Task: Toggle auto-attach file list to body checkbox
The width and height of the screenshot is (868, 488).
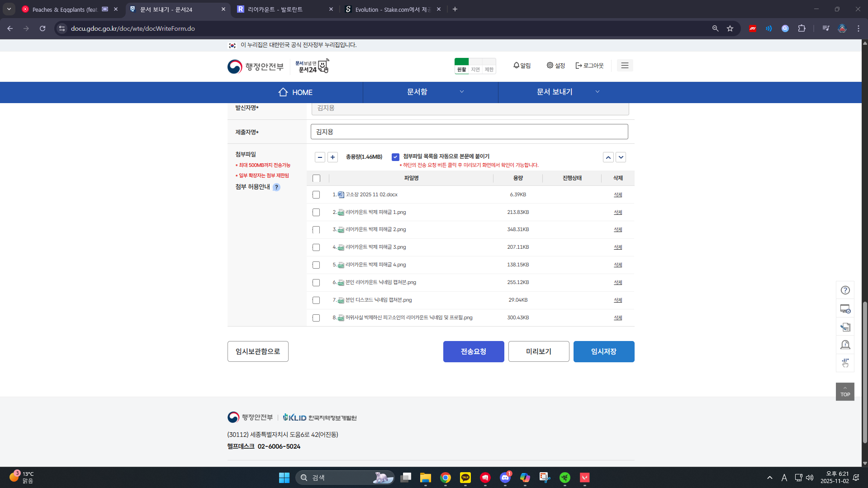Action: (395, 157)
